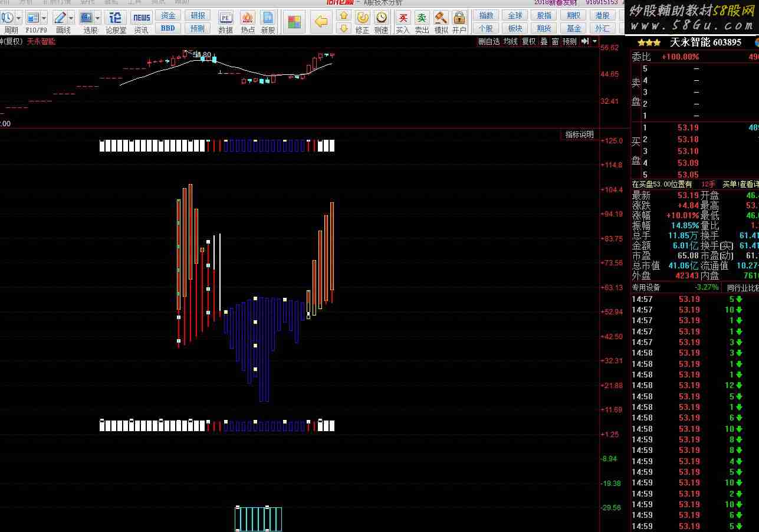The height and width of the screenshot is (532, 759).
Task: Expand the 画线 dropdown arrow
Action: (71, 18)
